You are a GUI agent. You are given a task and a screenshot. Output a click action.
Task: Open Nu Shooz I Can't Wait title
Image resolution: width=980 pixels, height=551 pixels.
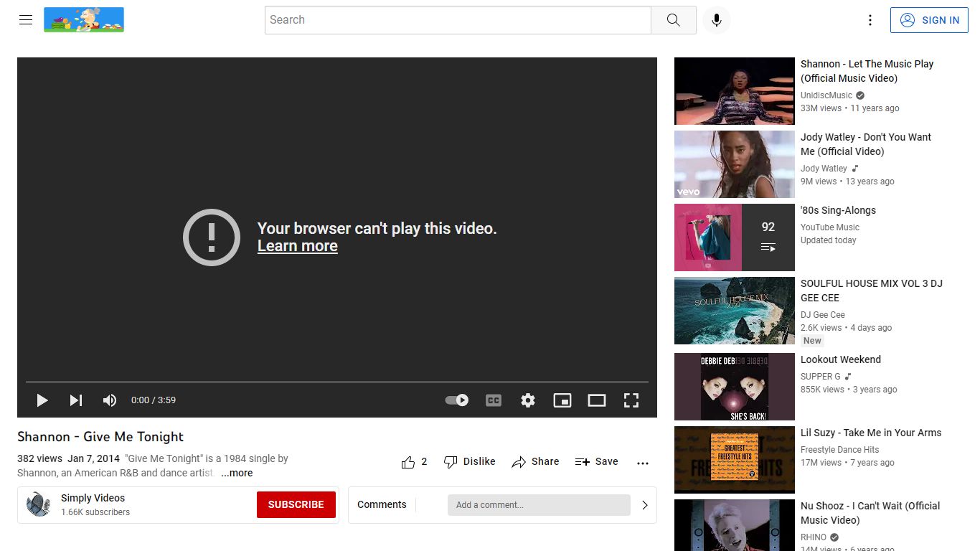[870, 513]
